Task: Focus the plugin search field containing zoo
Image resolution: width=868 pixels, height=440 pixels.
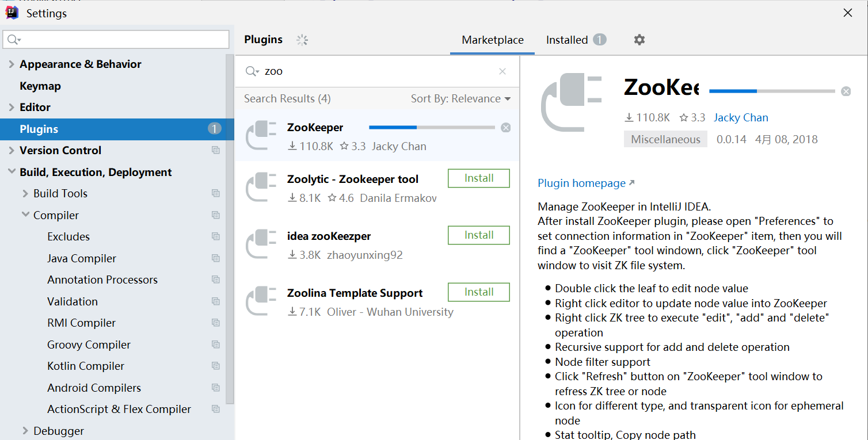Action: pyautogui.click(x=377, y=71)
